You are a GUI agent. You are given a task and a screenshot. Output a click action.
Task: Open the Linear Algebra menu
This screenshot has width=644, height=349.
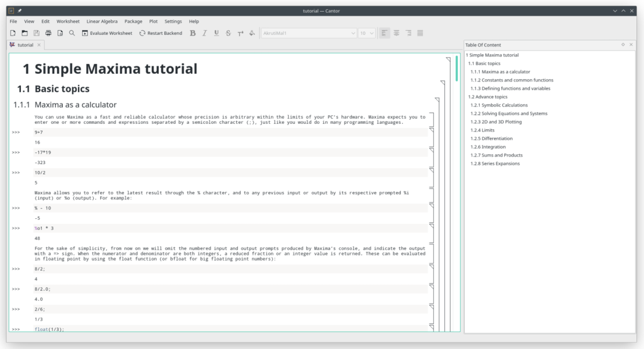click(x=102, y=21)
